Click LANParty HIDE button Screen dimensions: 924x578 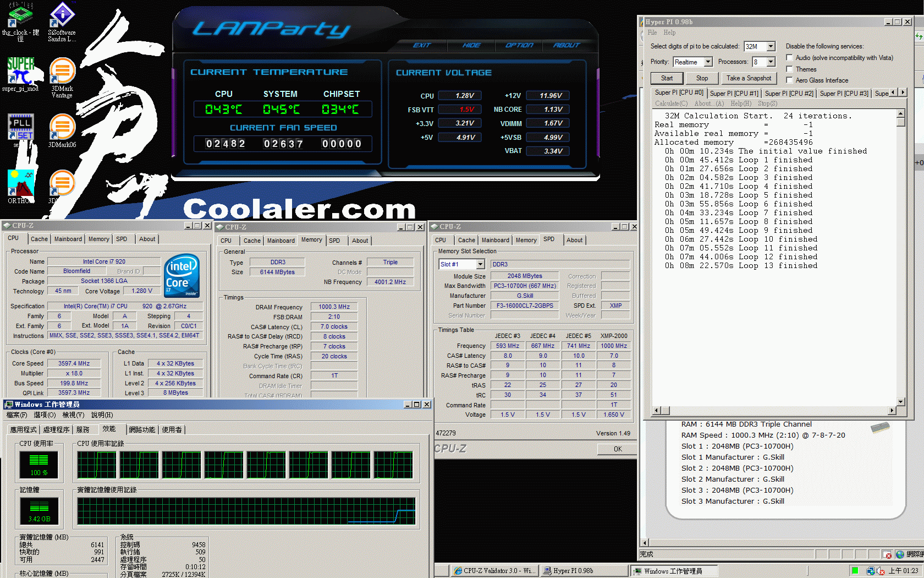click(x=471, y=45)
